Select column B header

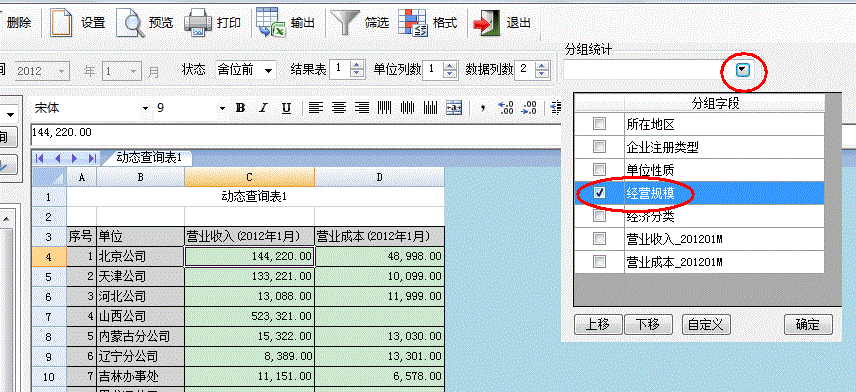click(x=140, y=177)
